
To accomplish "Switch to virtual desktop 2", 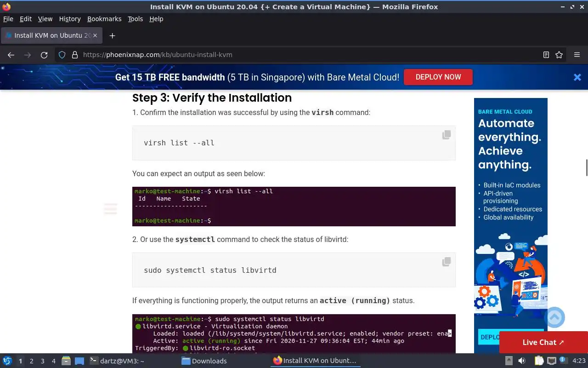I will [32, 361].
